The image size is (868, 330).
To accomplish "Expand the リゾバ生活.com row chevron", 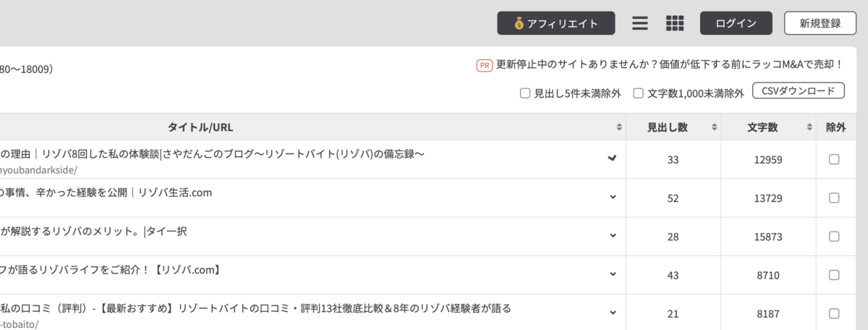I will coord(613,197).
